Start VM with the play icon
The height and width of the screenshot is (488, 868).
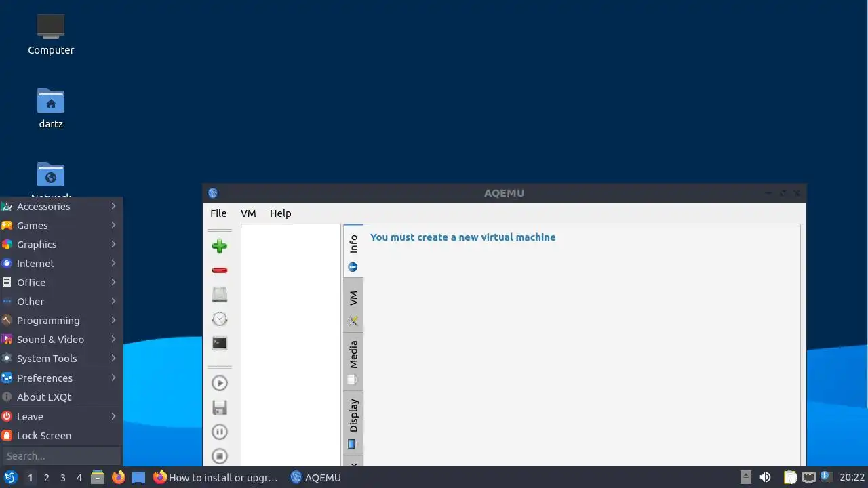click(x=219, y=383)
